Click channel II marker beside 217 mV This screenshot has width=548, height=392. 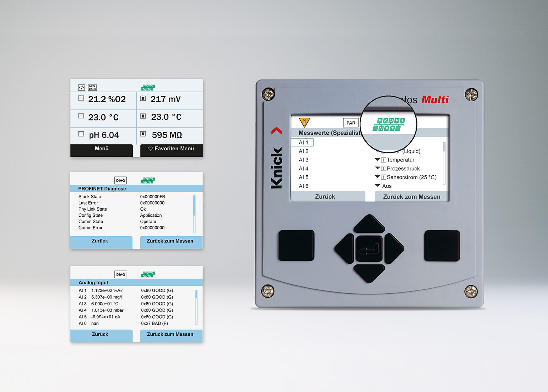pyautogui.click(x=143, y=98)
